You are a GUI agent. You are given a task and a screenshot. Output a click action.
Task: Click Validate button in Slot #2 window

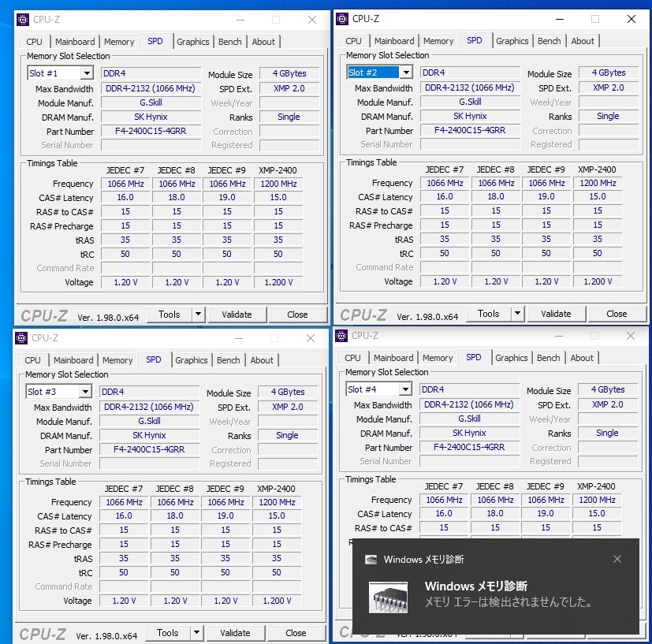556,314
